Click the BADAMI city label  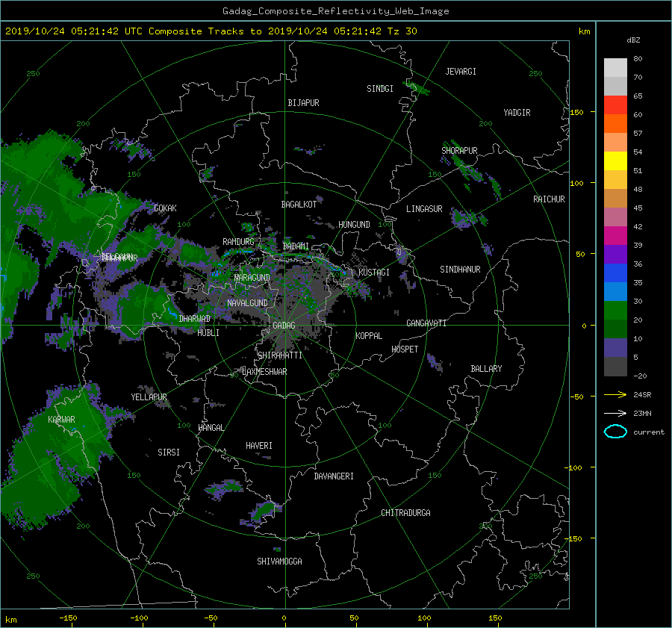pyautogui.click(x=296, y=246)
